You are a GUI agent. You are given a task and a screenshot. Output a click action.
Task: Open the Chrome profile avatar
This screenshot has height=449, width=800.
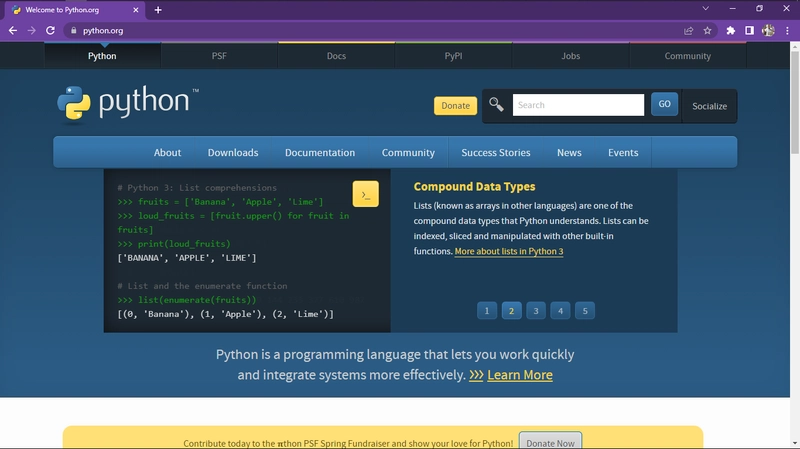coord(768,31)
